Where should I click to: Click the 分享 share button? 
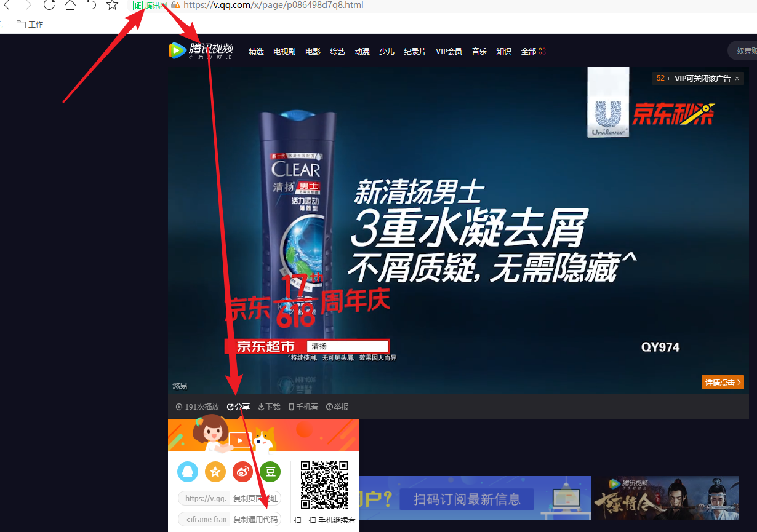click(x=238, y=407)
